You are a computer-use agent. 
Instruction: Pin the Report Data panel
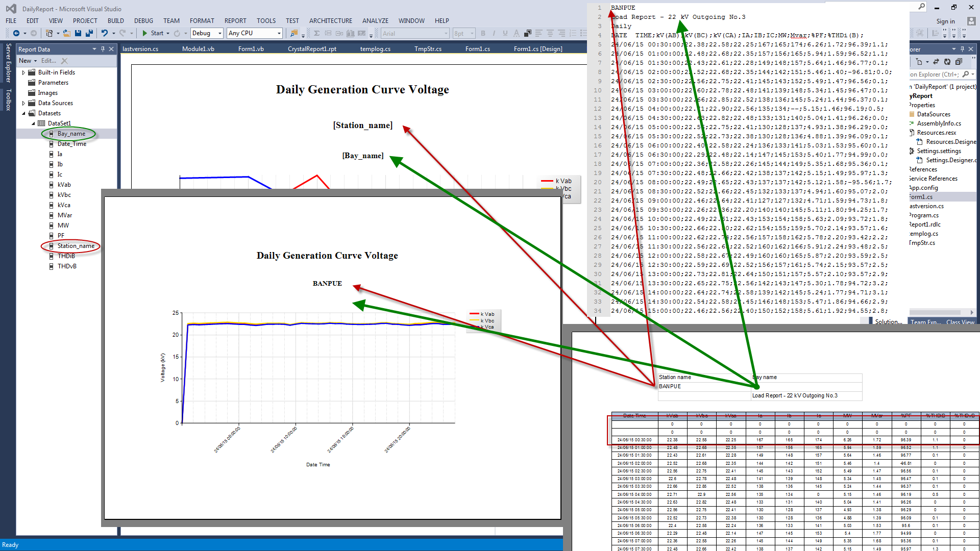coord(103,49)
